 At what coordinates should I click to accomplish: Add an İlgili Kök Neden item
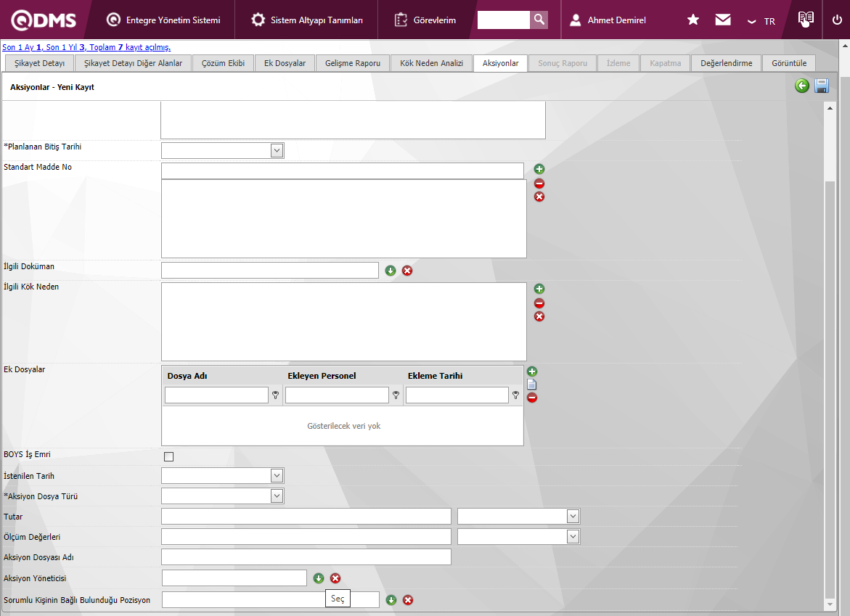pyautogui.click(x=539, y=289)
